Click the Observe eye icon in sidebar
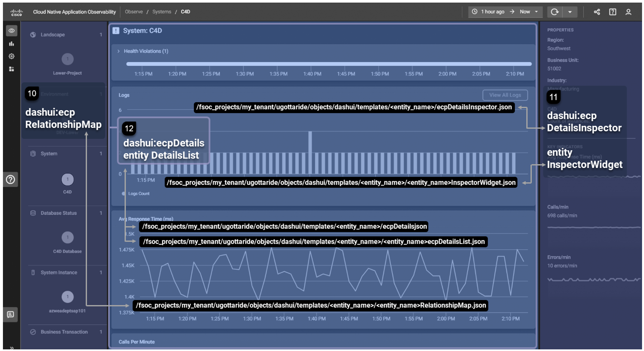The image size is (644, 351). coord(11,31)
